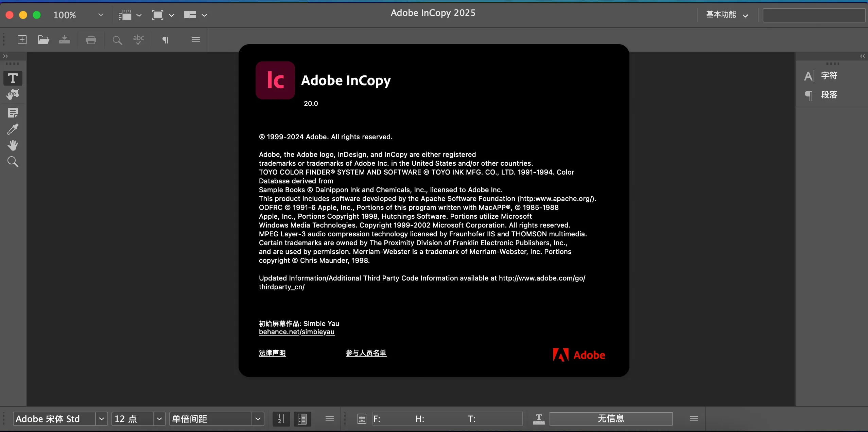Select the Position tool icon
This screenshot has height=432, width=868.
[13, 94]
